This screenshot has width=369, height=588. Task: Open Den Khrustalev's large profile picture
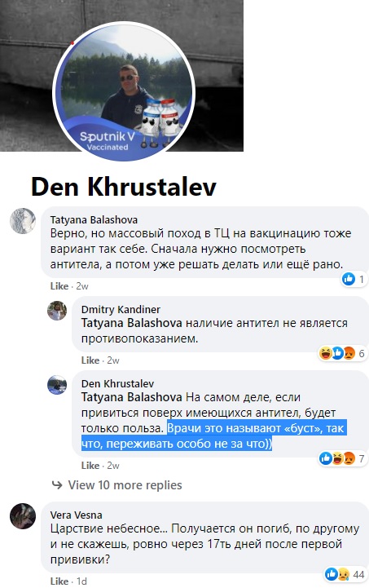[x=124, y=91]
